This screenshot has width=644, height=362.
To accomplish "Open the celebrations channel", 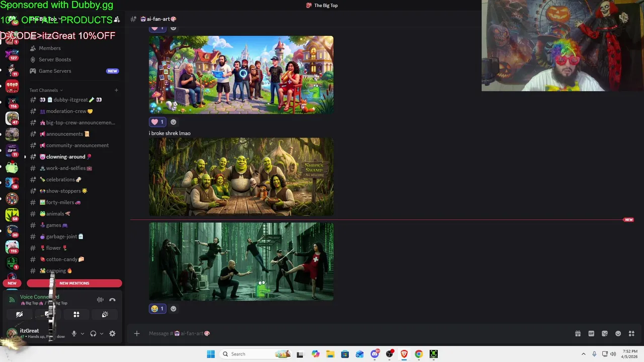I will (74, 179).
